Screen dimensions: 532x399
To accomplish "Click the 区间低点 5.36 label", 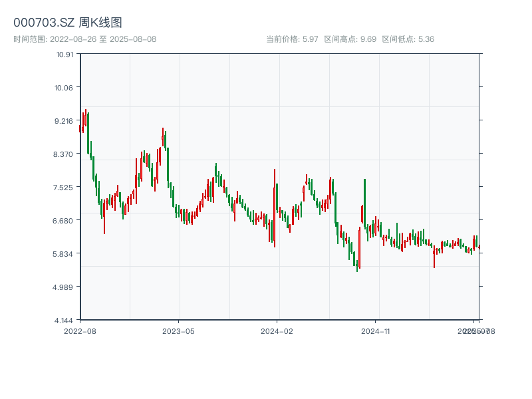I will click(x=408, y=39).
